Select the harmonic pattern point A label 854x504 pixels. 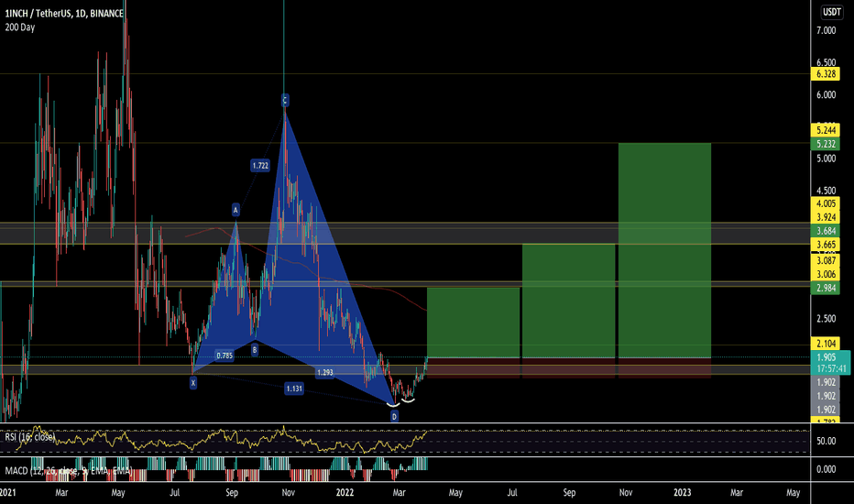click(235, 210)
